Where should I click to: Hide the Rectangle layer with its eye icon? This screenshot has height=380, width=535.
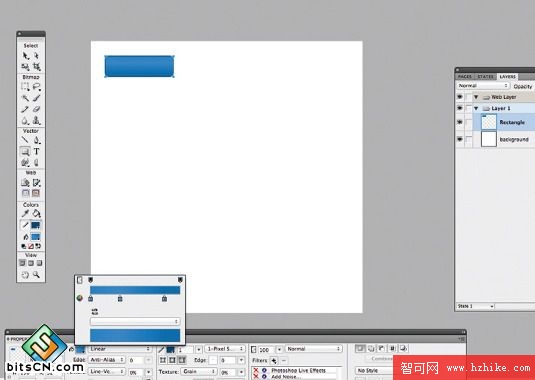click(x=460, y=122)
